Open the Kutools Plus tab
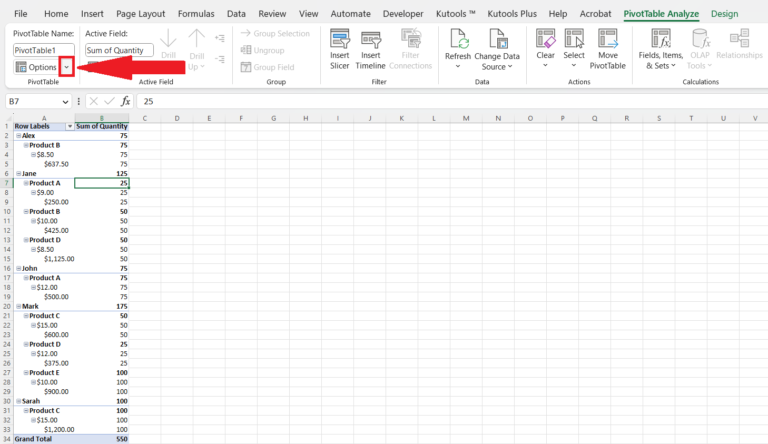The width and height of the screenshot is (768, 444). click(x=512, y=14)
